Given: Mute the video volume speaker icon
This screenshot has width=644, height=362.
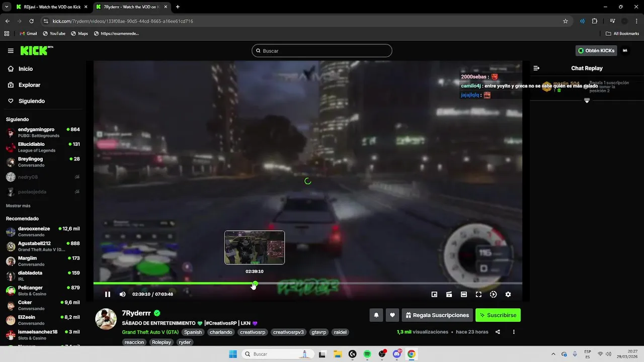Looking at the screenshot, I should (x=122, y=295).
